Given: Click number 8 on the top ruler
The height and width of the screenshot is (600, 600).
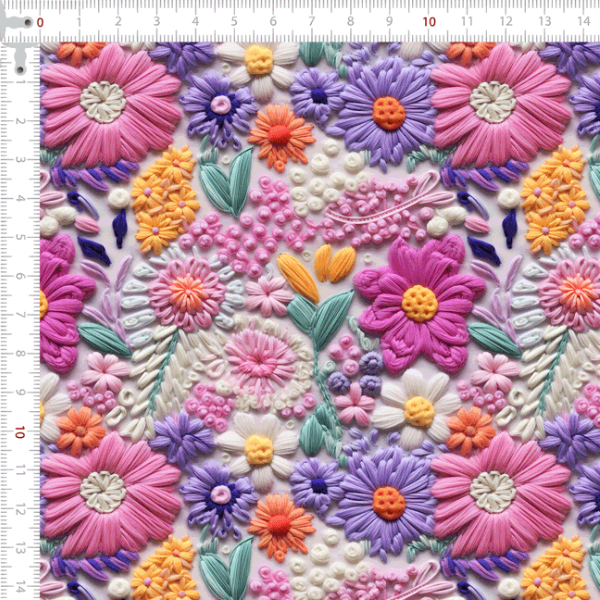Looking at the screenshot, I should [351, 21].
